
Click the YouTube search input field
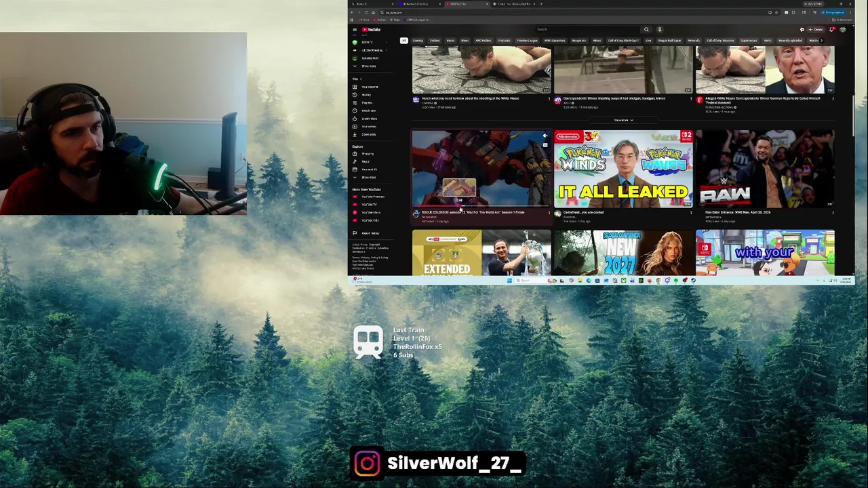587,29
